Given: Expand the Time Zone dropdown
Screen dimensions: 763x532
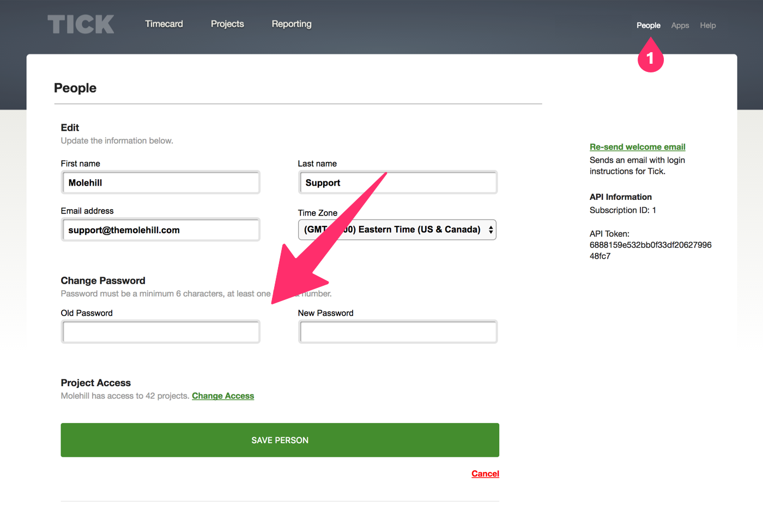Looking at the screenshot, I should click(397, 230).
